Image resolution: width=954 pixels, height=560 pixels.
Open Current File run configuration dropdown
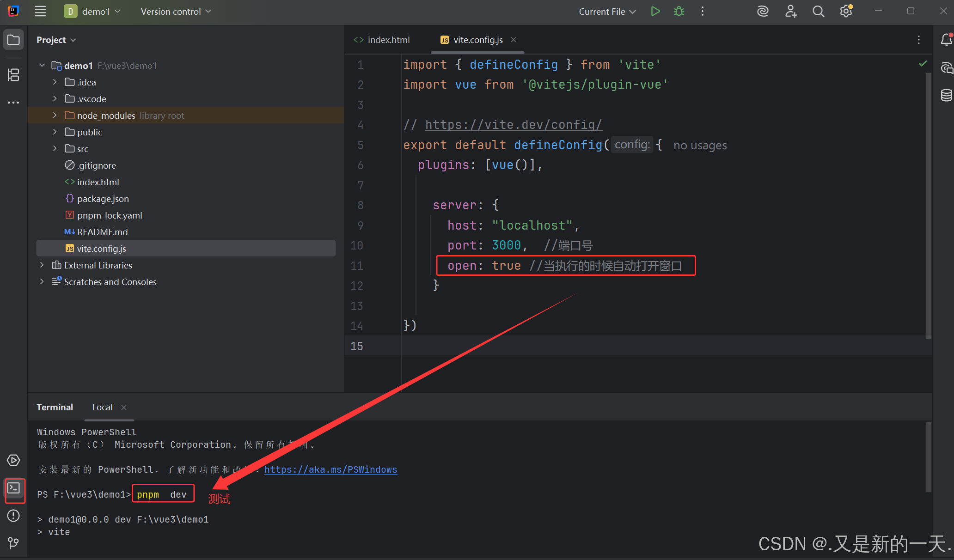coord(607,12)
